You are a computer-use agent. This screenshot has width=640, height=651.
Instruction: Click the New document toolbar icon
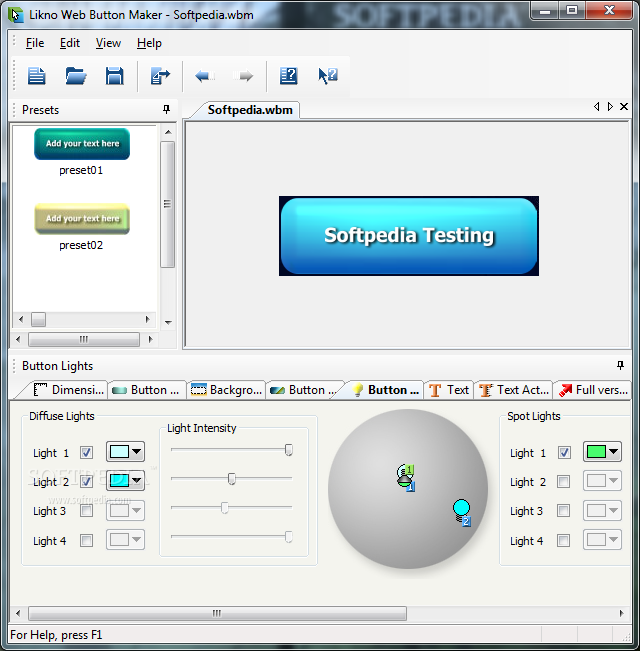click(x=37, y=76)
